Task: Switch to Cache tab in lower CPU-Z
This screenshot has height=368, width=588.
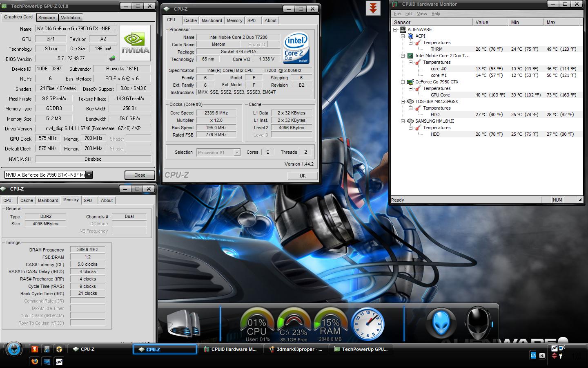Action: tap(27, 200)
